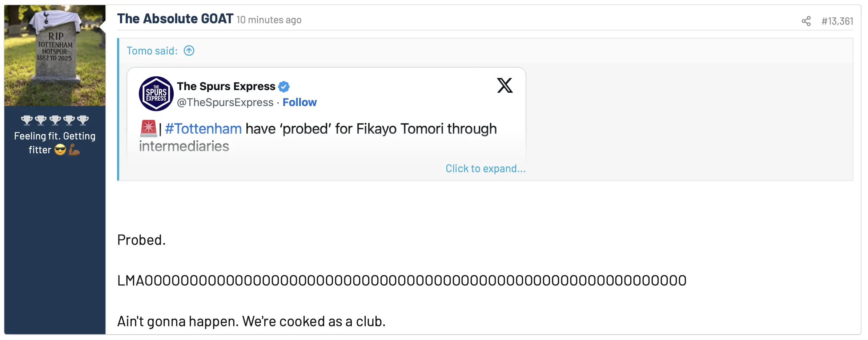868x340 pixels.
Task: Click the last trophy icon under avatar
Action: 83,120
